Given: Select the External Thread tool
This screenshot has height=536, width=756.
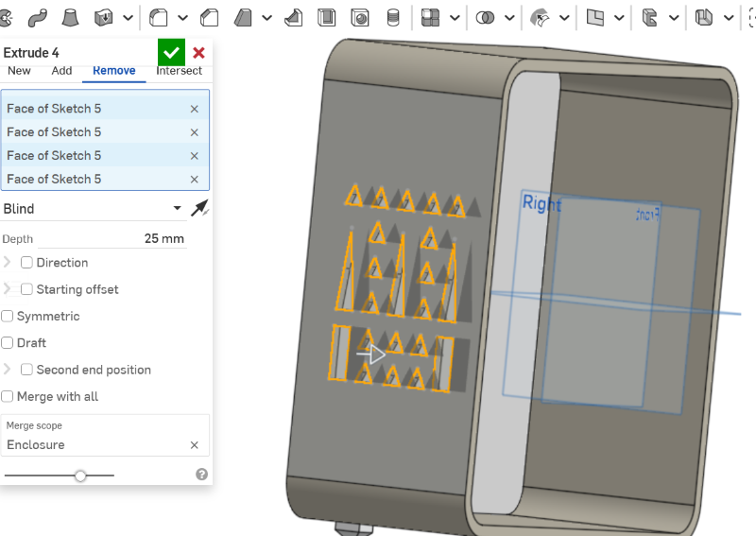Looking at the screenshot, I should [x=393, y=18].
